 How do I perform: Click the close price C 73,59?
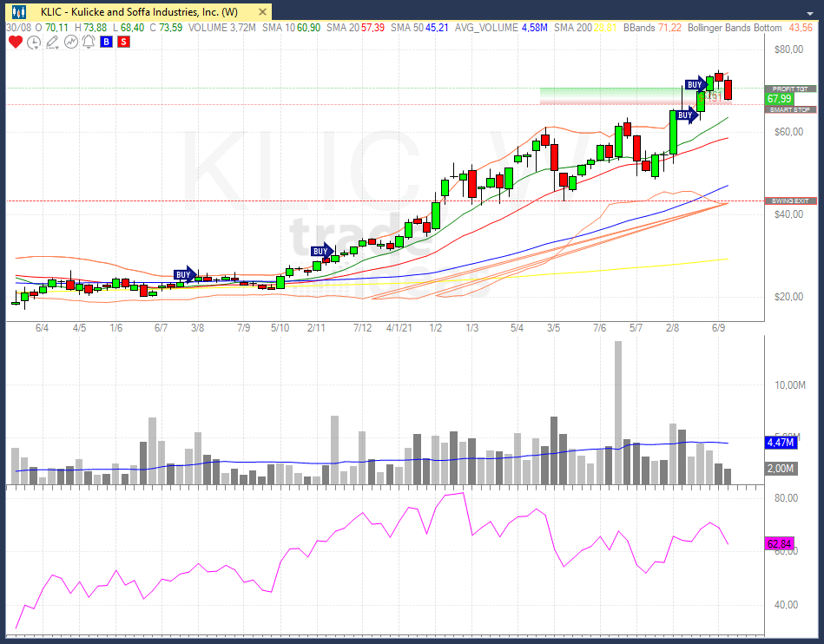[x=166, y=27]
